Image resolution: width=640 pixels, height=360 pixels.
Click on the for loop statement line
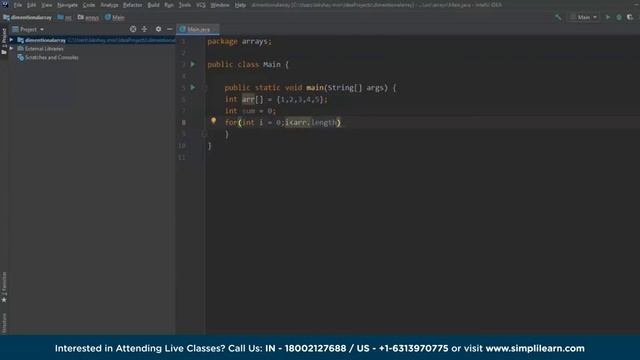pyautogui.click(x=282, y=122)
